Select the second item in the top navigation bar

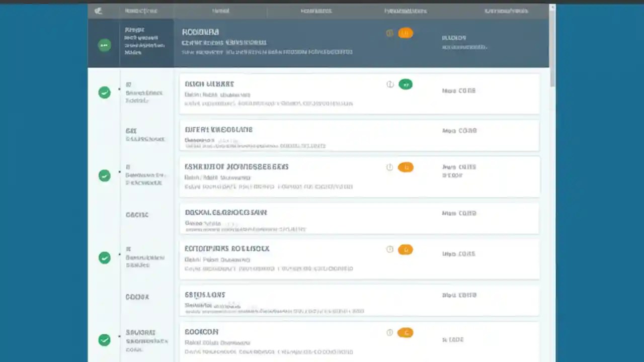(220, 11)
